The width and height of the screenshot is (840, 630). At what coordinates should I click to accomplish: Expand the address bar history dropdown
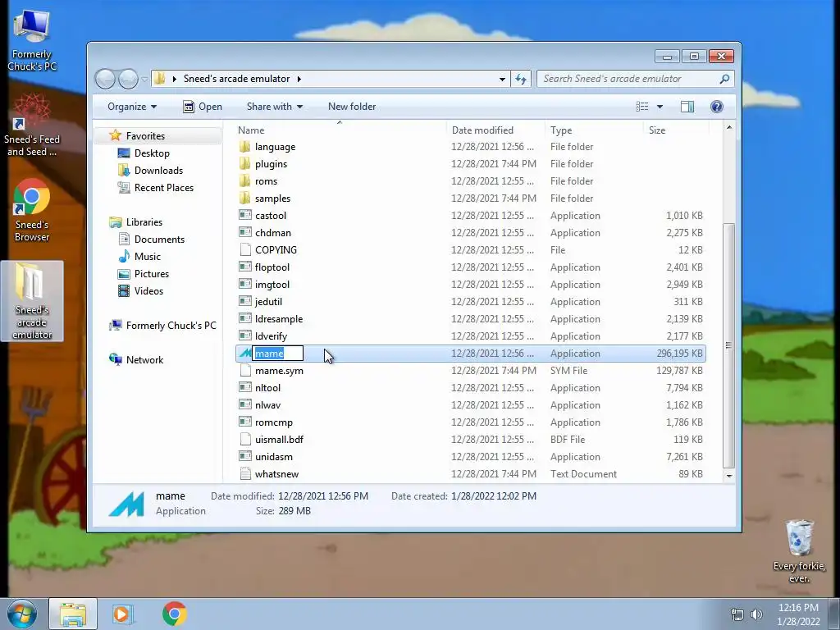[502, 79]
